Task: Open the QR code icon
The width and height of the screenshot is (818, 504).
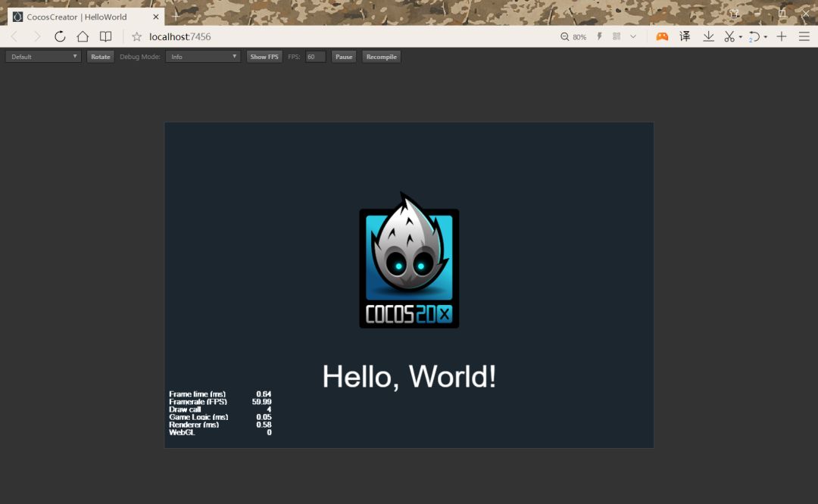Action: [617, 36]
